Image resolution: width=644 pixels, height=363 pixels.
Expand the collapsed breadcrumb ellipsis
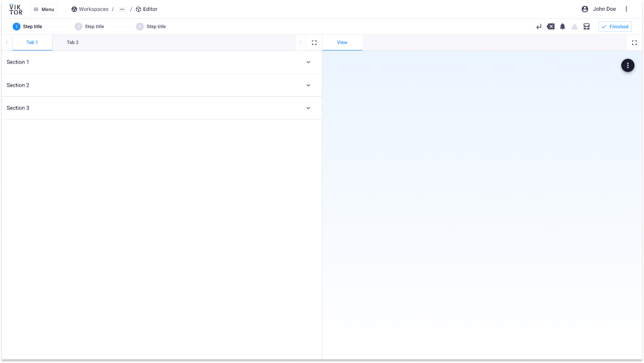pos(122,9)
